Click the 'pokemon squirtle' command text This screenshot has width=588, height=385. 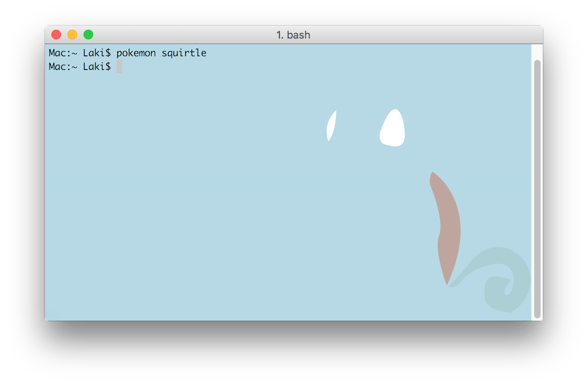coord(161,53)
